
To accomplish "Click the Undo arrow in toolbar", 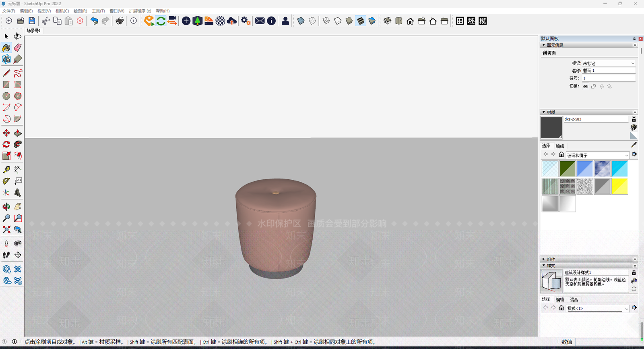I will click(x=94, y=21).
